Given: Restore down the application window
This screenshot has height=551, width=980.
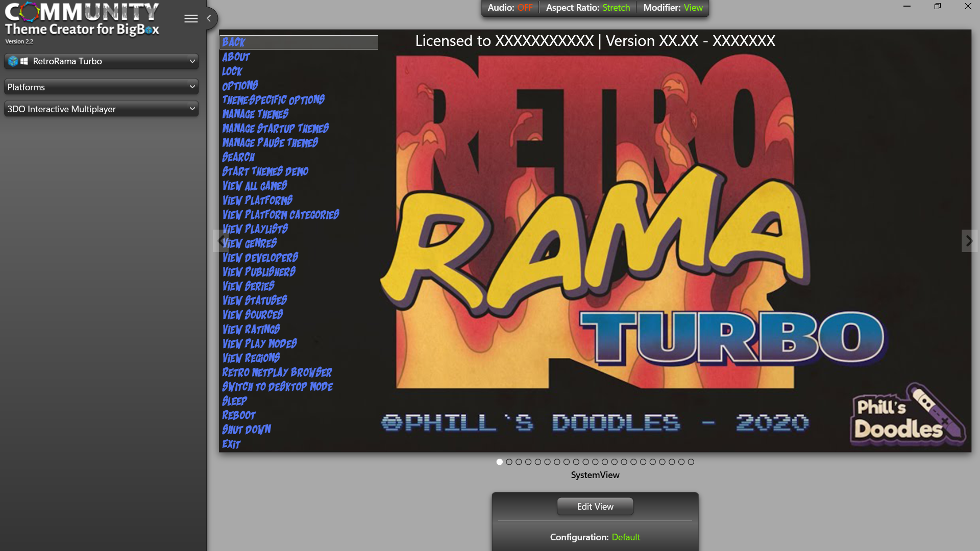Looking at the screenshot, I should click(x=938, y=6).
